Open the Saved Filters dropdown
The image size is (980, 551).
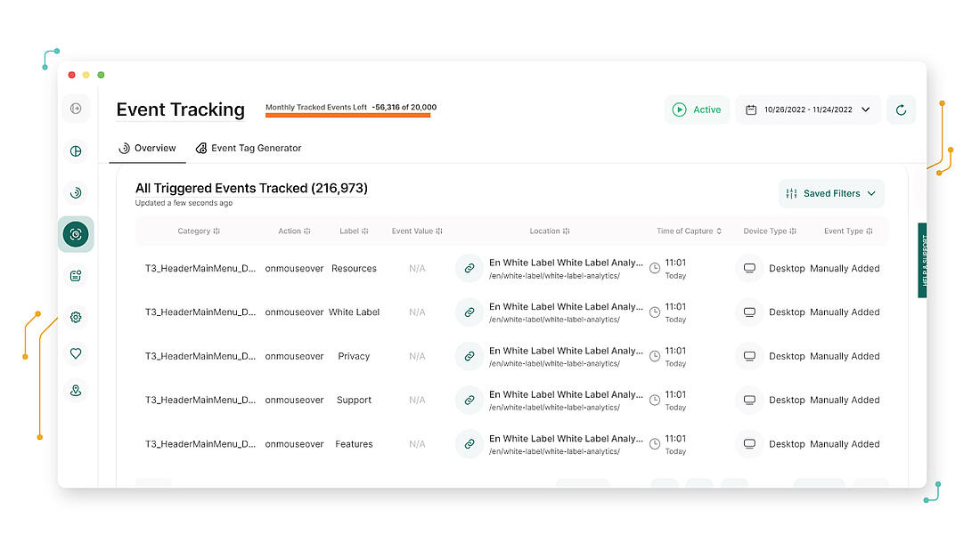tap(831, 194)
